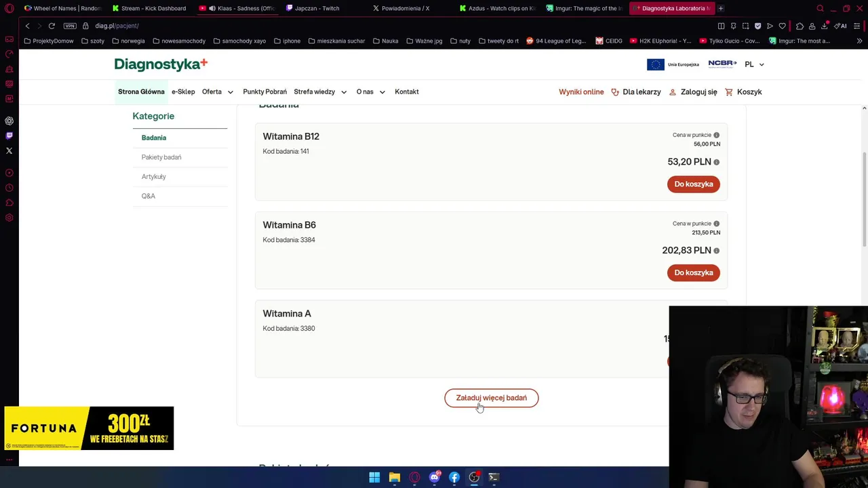The image size is (868, 488).
Task: Open language PL dropdown
Action: coord(754,64)
